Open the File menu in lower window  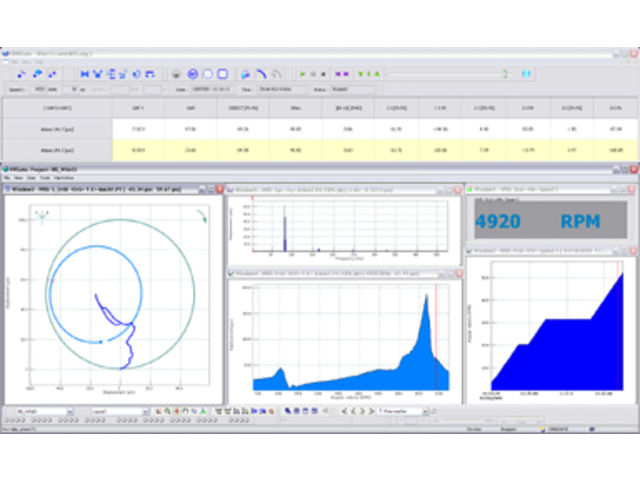click(9, 177)
